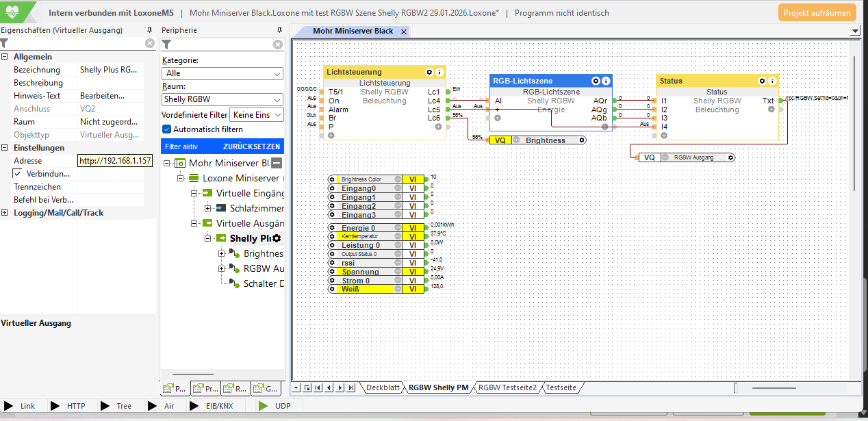Toggle Automatisch filtern checkbox
Screen dimensions: 868x421
click(x=166, y=129)
